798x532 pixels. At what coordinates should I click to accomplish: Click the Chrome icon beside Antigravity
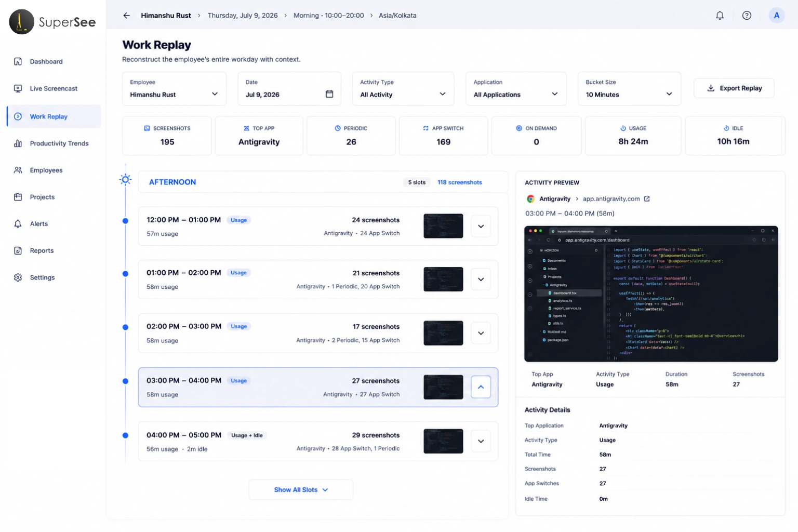click(x=530, y=199)
